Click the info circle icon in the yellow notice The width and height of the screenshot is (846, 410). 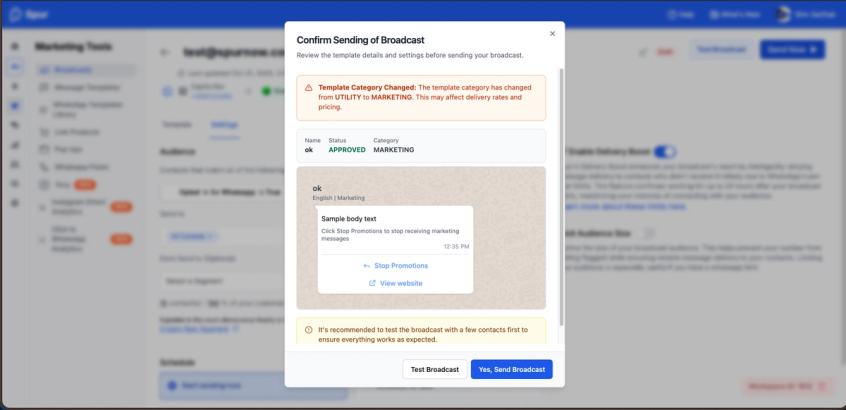(309, 330)
